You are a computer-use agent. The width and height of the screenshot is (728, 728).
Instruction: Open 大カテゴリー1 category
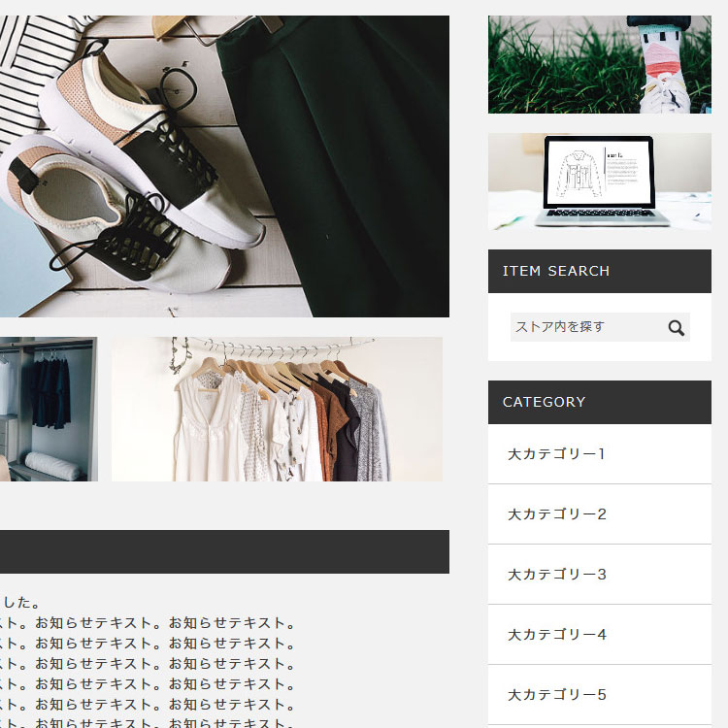(x=600, y=454)
